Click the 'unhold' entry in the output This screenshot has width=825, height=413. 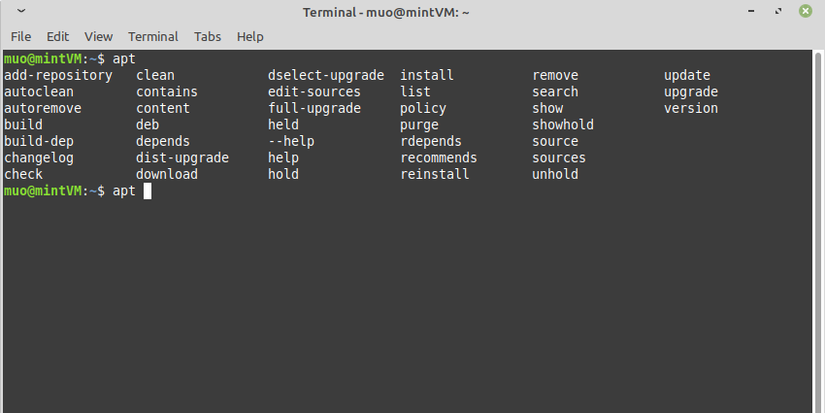point(555,174)
